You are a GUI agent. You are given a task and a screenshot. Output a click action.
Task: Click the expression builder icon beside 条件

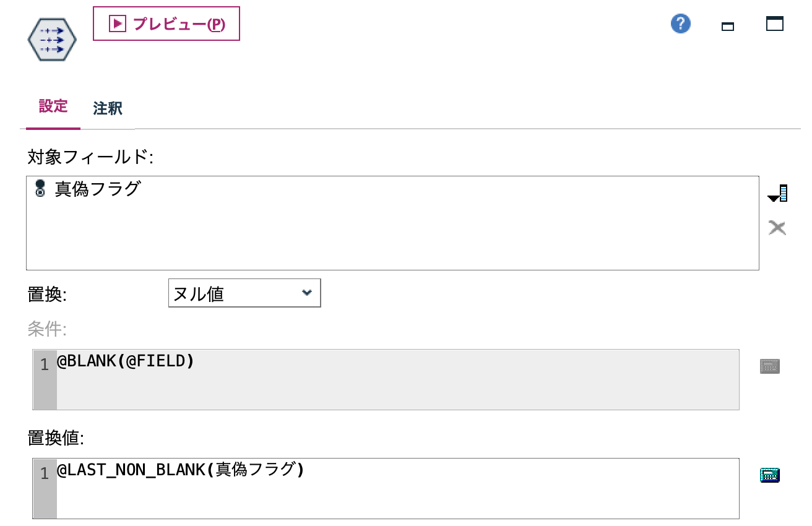(770, 365)
